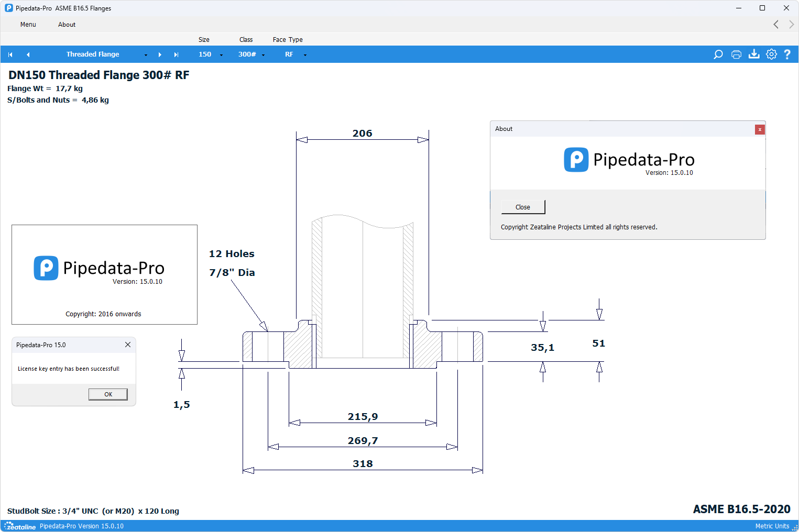799x532 pixels.
Task: Expand the Threaded Flange type dropdown
Action: click(146, 55)
